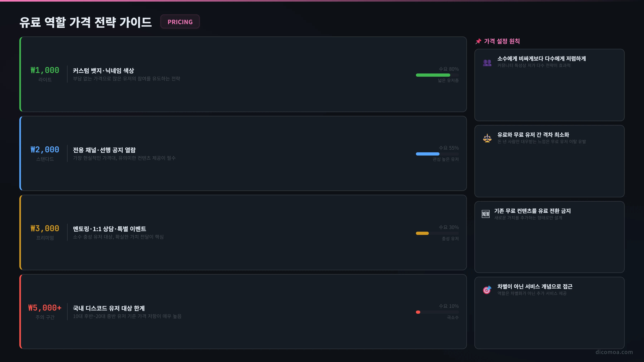Click the ₩1,000 price

click(45, 70)
